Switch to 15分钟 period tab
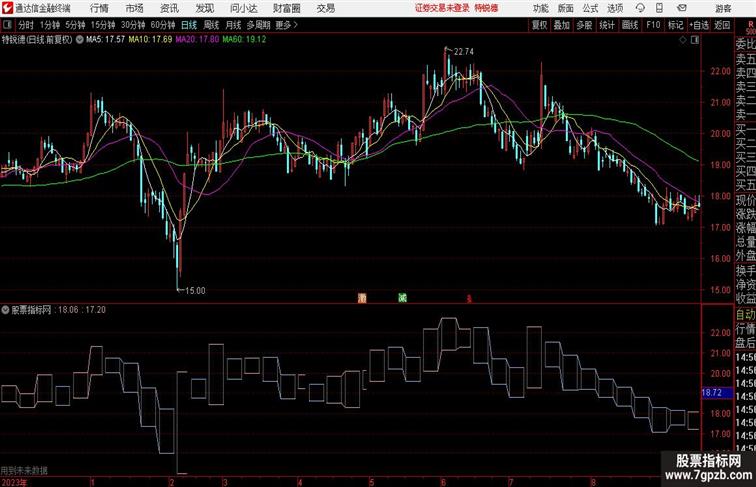 pyautogui.click(x=103, y=25)
